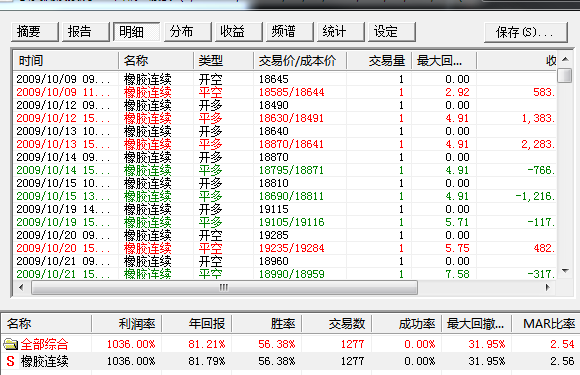Select the 2009/10/09 11... 平空 row
Viewport: 580px width, 375px height.
click(285, 92)
